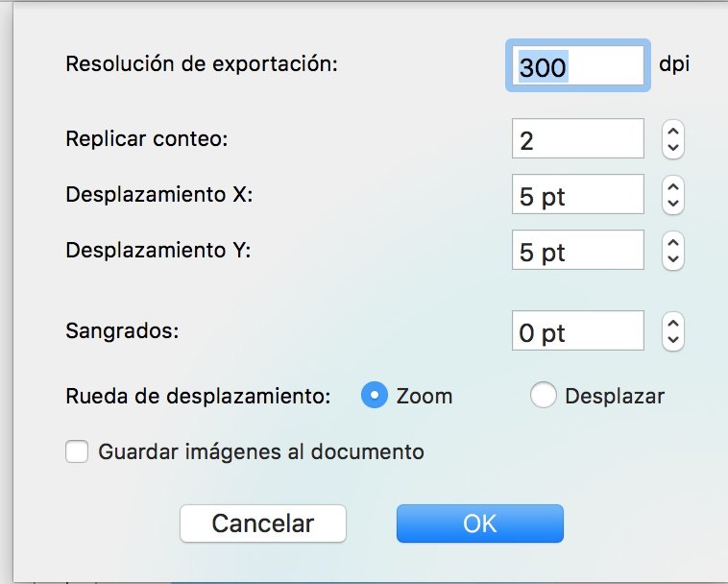The height and width of the screenshot is (584, 728).
Task: Increase Replicar conteo with up arrow
Action: click(672, 132)
